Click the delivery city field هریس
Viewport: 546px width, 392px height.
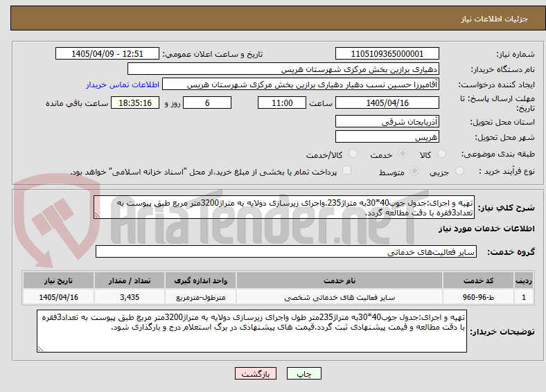coord(387,137)
